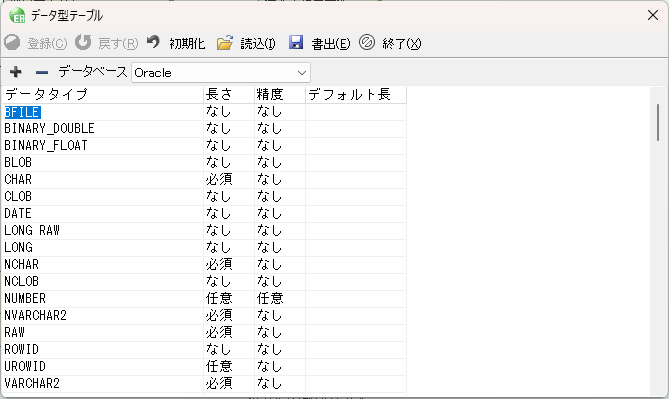The width and height of the screenshot is (669, 399).
Task: Click the 終了 (exit) circle icon
Action: (366, 43)
